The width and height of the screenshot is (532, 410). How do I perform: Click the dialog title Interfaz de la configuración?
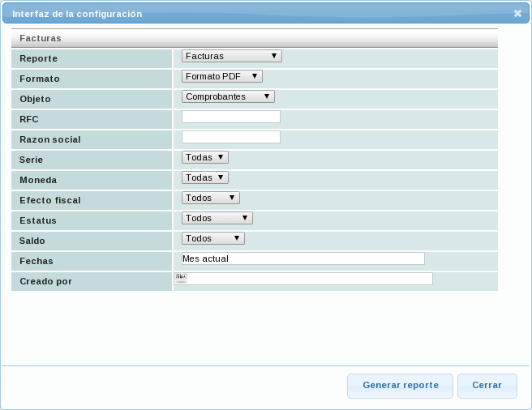pyautogui.click(x=77, y=14)
